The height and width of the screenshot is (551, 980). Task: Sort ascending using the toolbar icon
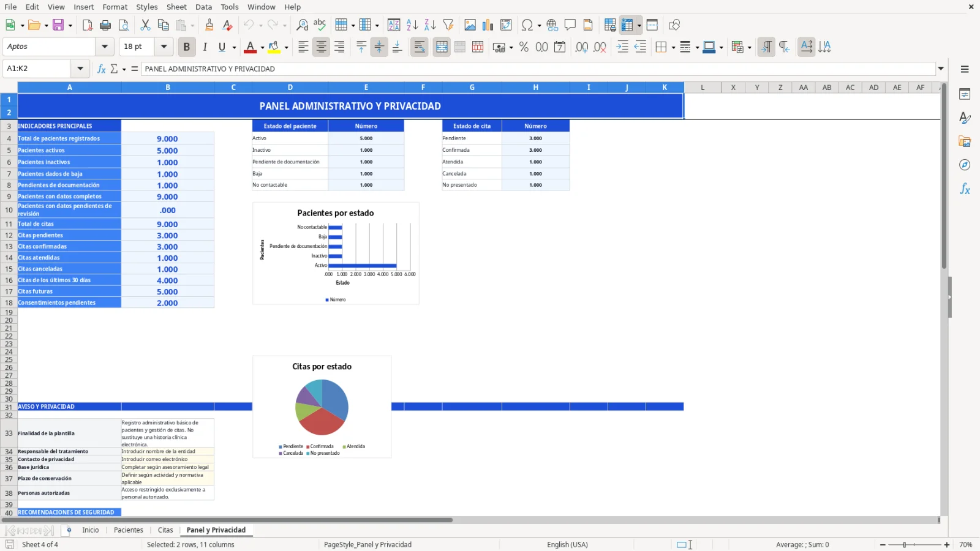[412, 25]
